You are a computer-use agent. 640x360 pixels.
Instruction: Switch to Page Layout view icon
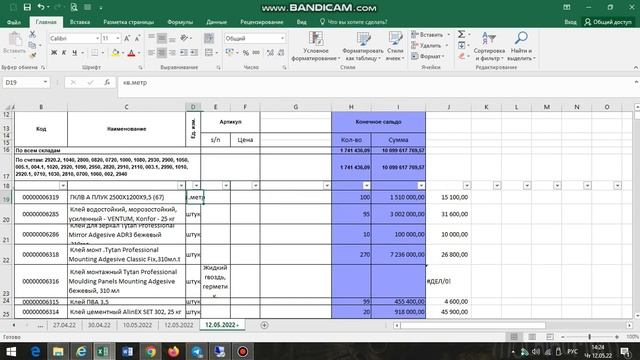click(532, 337)
